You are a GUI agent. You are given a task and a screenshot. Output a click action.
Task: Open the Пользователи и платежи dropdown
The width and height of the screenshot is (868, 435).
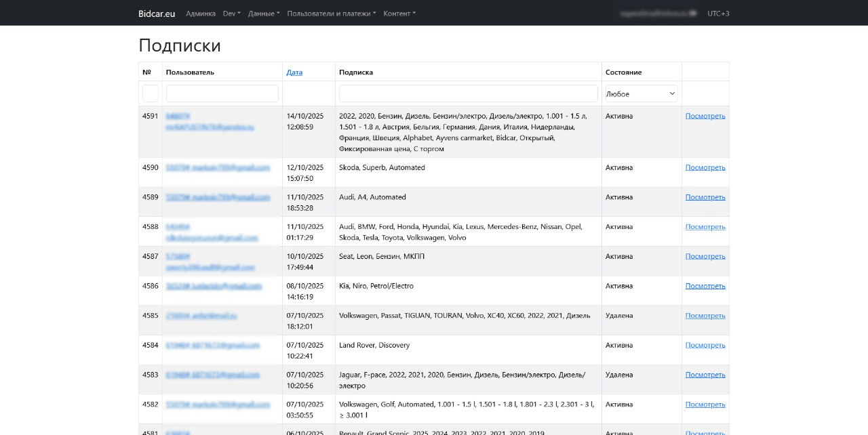(x=331, y=14)
